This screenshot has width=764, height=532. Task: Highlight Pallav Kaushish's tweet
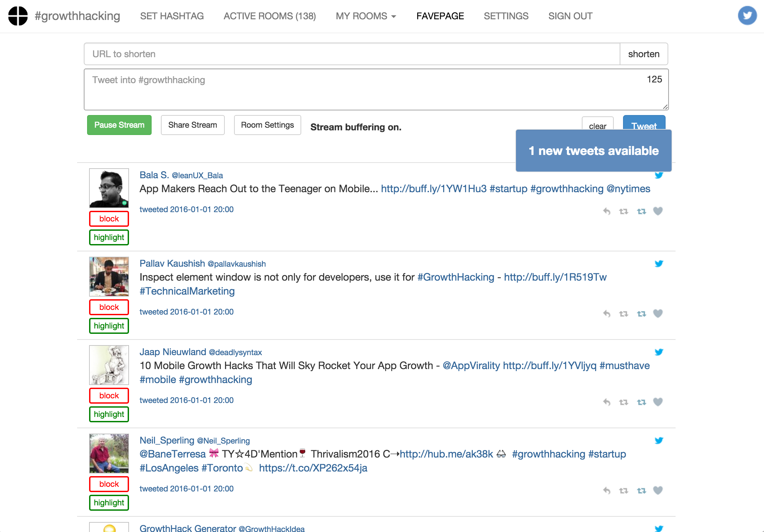109,326
